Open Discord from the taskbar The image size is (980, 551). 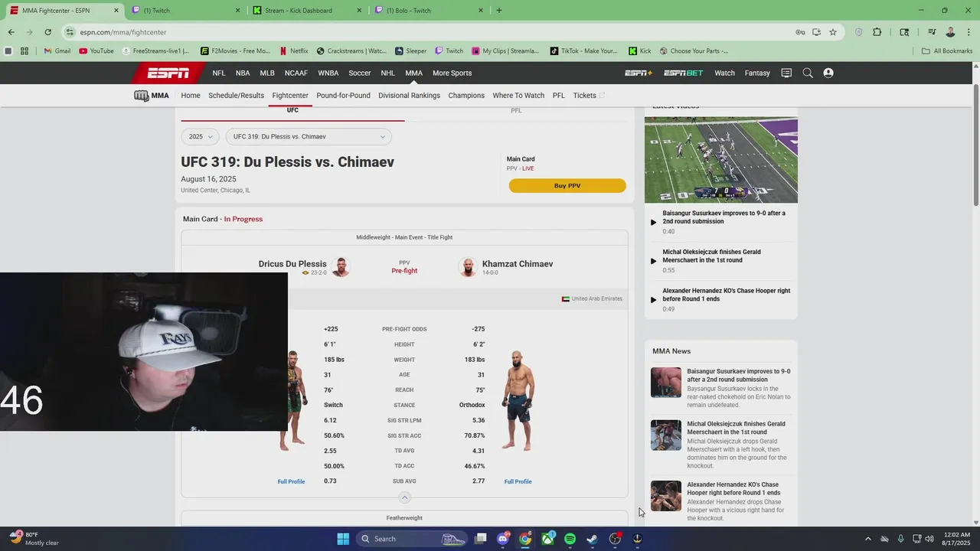click(x=503, y=539)
